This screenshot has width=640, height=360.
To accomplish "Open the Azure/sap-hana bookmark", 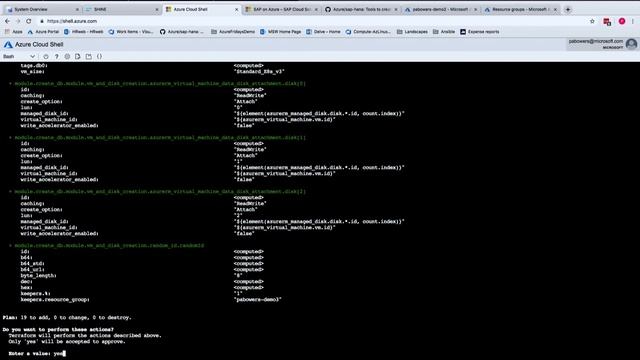I will tap(182, 32).
